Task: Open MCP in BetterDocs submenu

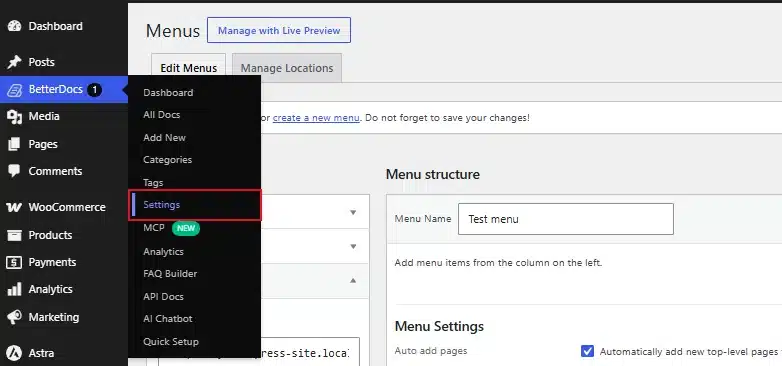Action: 154,228
